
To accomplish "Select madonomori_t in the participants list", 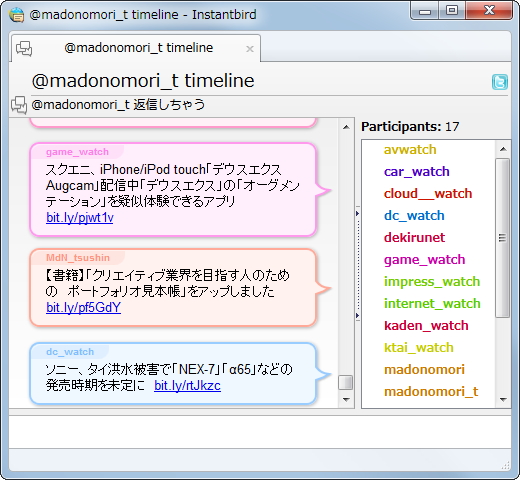I will point(431,392).
